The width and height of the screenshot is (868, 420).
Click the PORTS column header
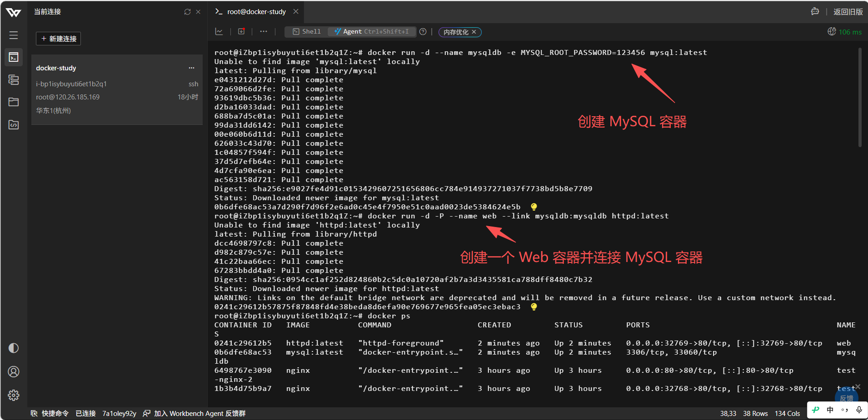coord(638,325)
